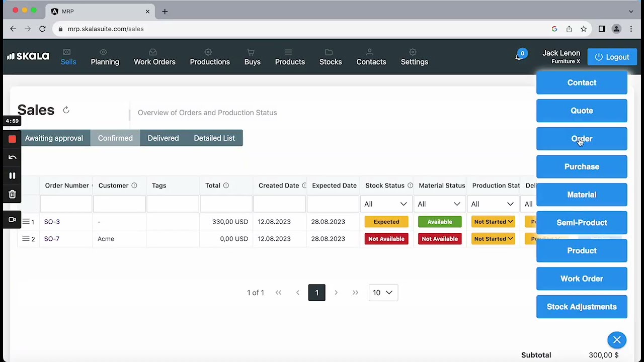
Task: Select the Confirmed tab
Action: [115, 138]
